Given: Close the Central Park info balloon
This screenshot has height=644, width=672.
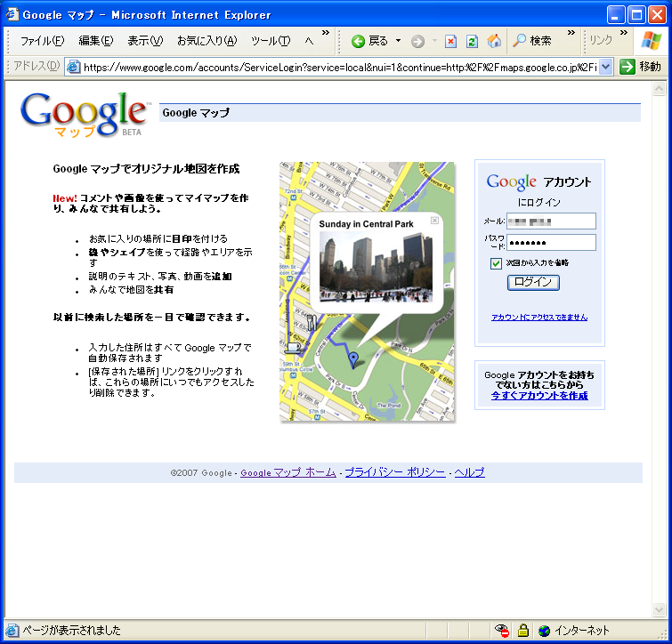Looking at the screenshot, I should point(434,221).
